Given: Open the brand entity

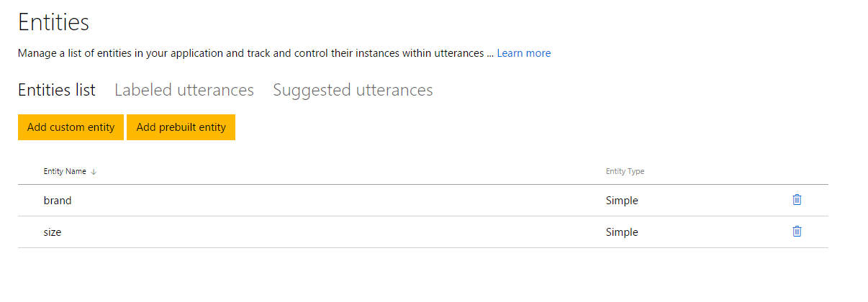Looking at the screenshot, I should click(58, 201).
